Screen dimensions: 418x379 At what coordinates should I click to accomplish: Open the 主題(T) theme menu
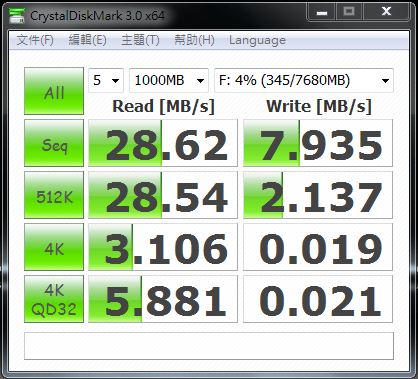140,40
